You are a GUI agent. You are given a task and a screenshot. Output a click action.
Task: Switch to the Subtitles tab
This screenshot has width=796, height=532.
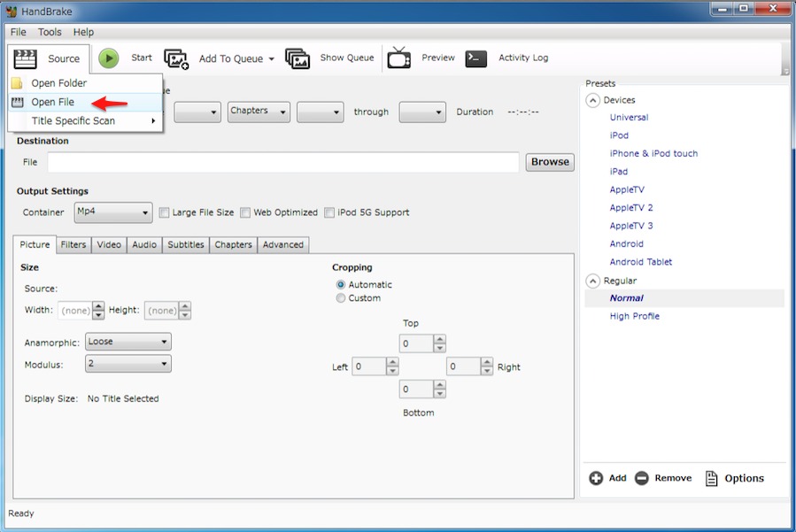186,244
